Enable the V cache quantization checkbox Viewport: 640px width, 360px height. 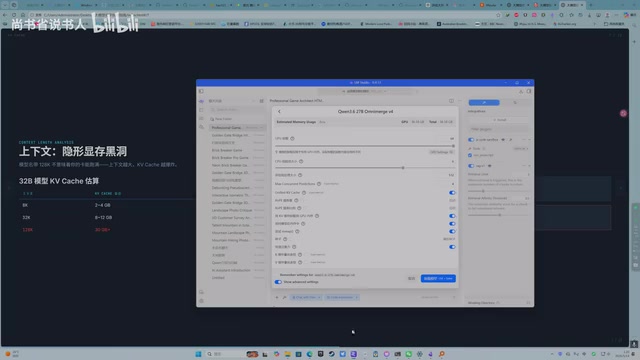[306, 262]
